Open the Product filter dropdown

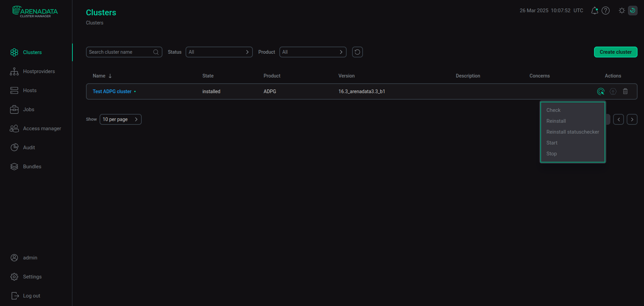(x=313, y=52)
